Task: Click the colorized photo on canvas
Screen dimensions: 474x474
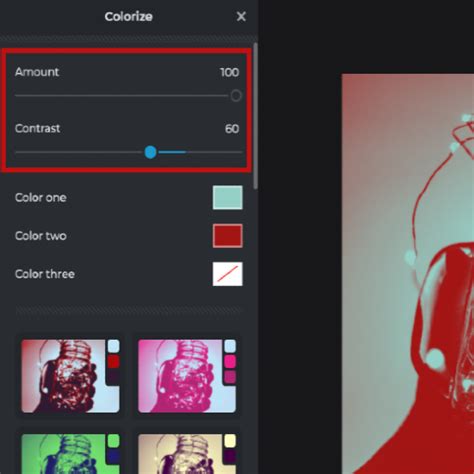Action: [408, 274]
